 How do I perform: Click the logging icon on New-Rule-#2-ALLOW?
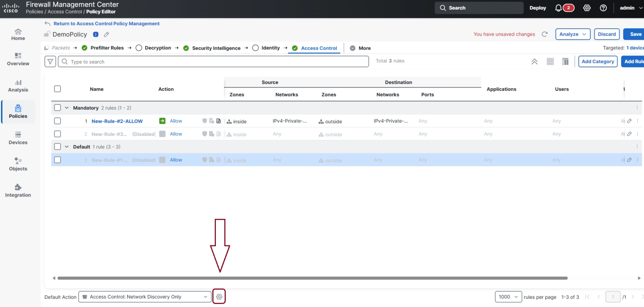click(x=219, y=121)
